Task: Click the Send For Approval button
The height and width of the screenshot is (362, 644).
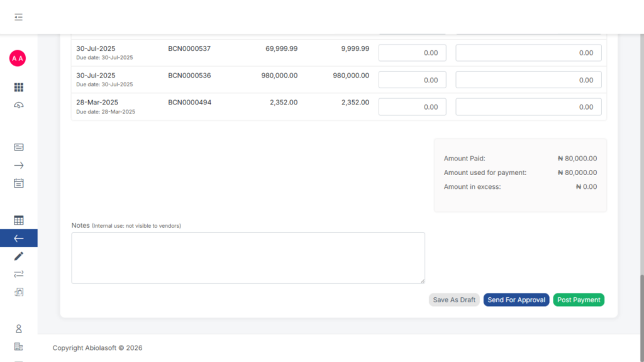Action: pyautogui.click(x=516, y=300)
